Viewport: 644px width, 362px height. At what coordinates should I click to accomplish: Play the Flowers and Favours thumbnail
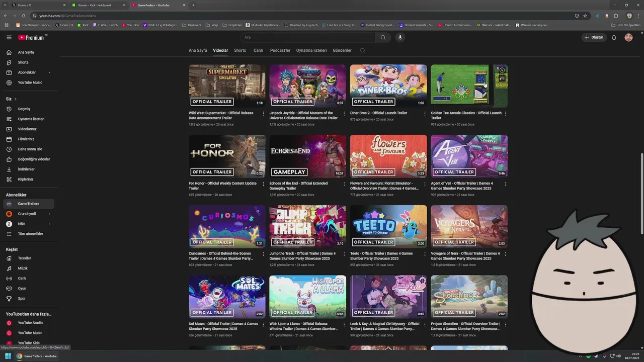pyautogui.click(x=388, y=156)
